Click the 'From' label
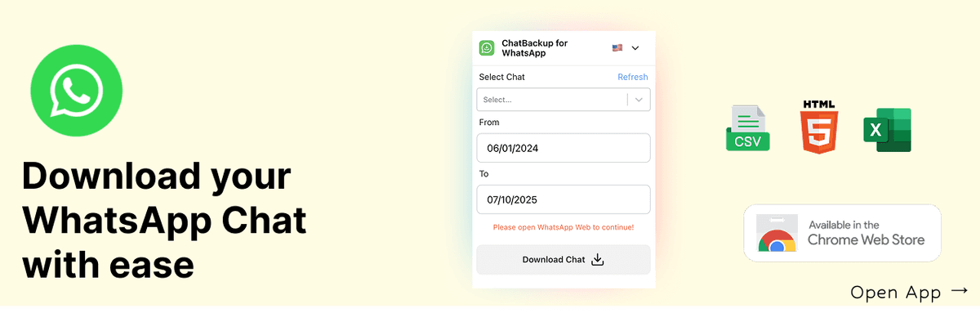 (489, 123)
